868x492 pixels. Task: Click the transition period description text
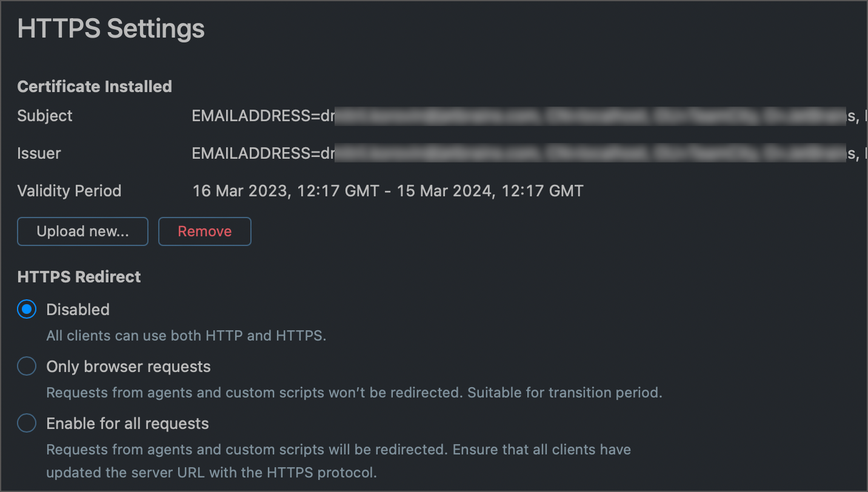click(353, 392)
